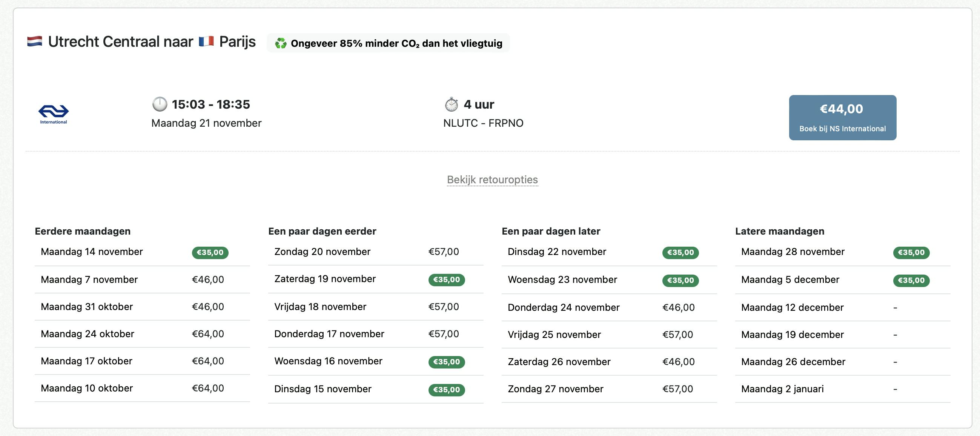Image resolution: width=980 pixels, height=436 pixels.
Task: Click the stopwatch icon showing 4 uur
Action: point(451,103)
